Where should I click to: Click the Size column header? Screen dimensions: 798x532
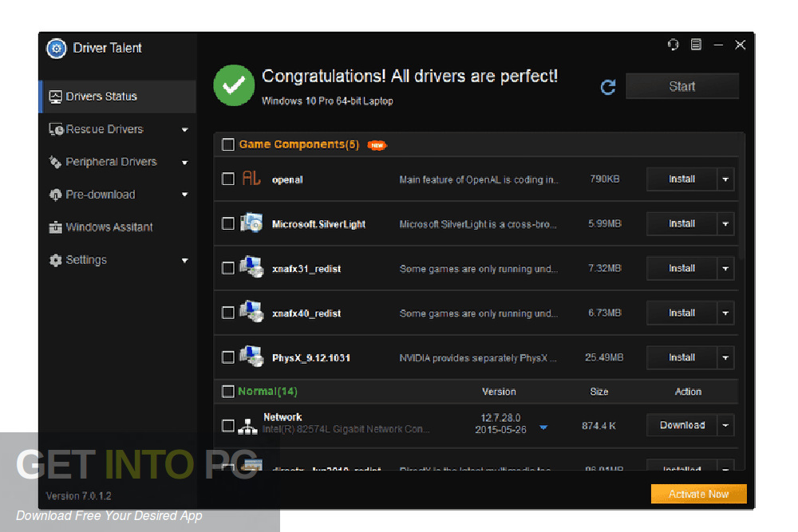[x=599, y=392]
